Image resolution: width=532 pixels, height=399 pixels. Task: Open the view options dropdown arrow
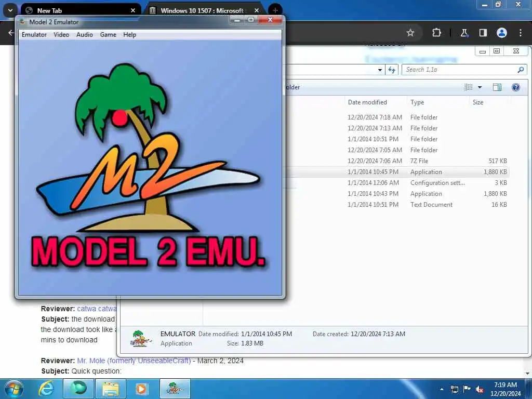(x=480, y=87)
